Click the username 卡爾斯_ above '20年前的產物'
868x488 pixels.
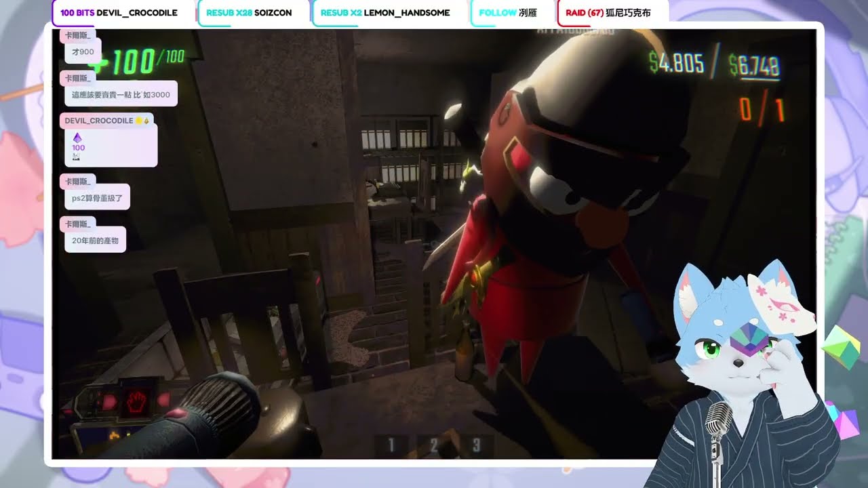77,224
